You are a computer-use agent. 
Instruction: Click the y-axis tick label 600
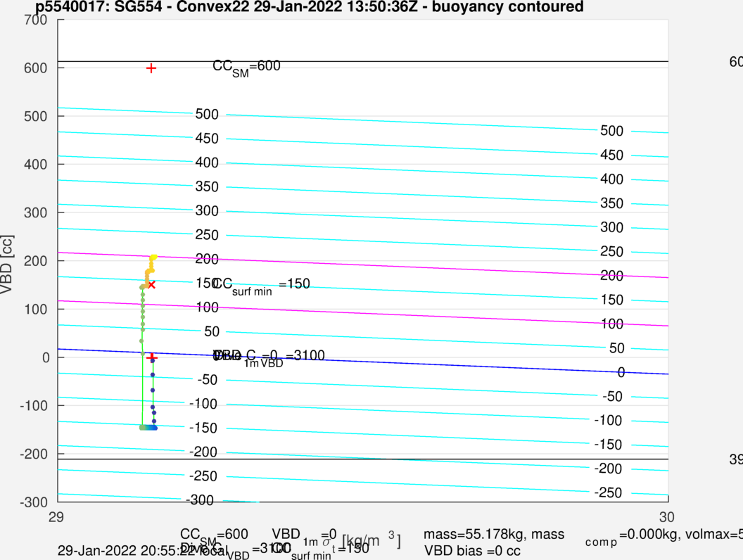36,68
